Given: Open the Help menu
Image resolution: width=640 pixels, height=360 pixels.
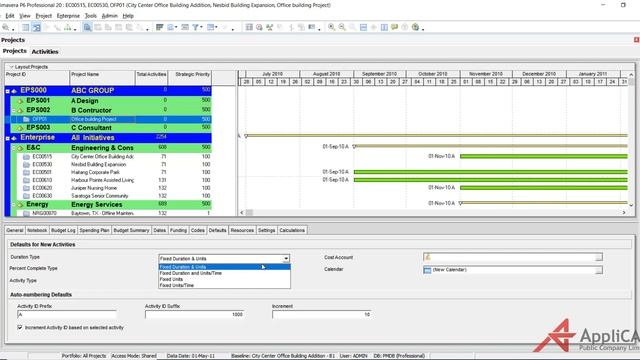Looking at the screenshot, I should 128,16.
